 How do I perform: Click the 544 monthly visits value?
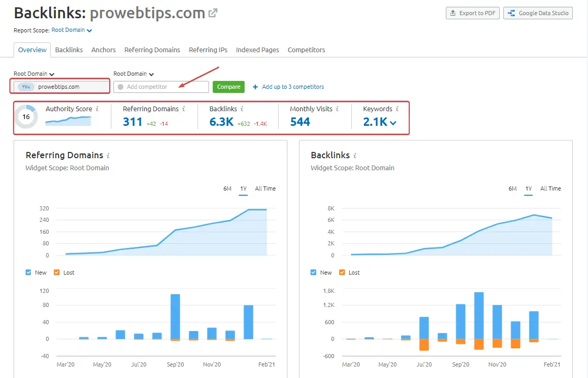coord(300,122)
